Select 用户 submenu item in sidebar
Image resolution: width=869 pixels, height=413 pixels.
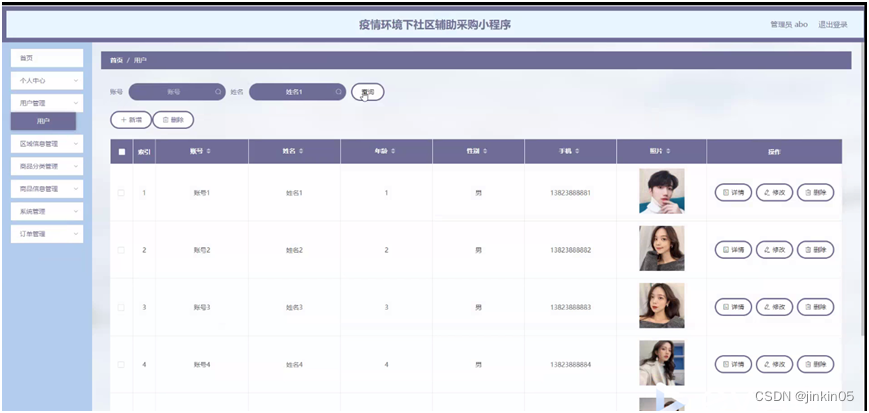coord(43,121)
